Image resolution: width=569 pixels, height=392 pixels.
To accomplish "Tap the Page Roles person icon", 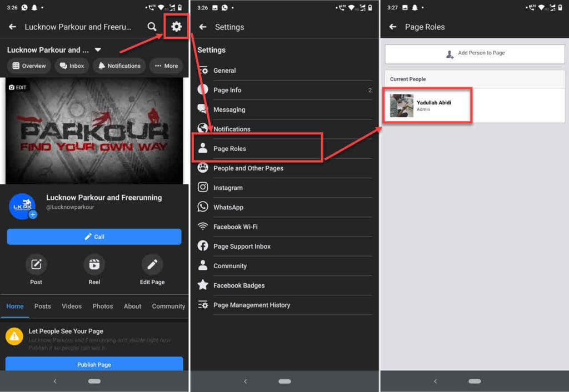I will tap(203, 148).
